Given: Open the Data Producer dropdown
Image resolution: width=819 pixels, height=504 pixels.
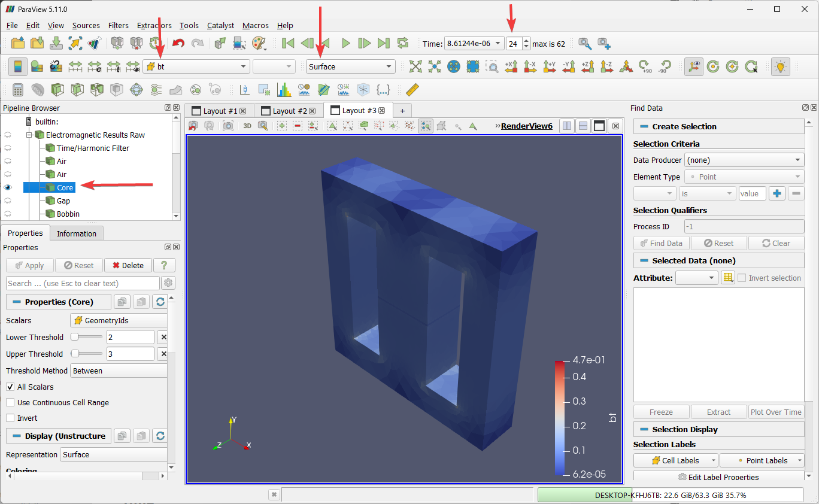Looking at the screenshot, I should (x=744, y=160).
